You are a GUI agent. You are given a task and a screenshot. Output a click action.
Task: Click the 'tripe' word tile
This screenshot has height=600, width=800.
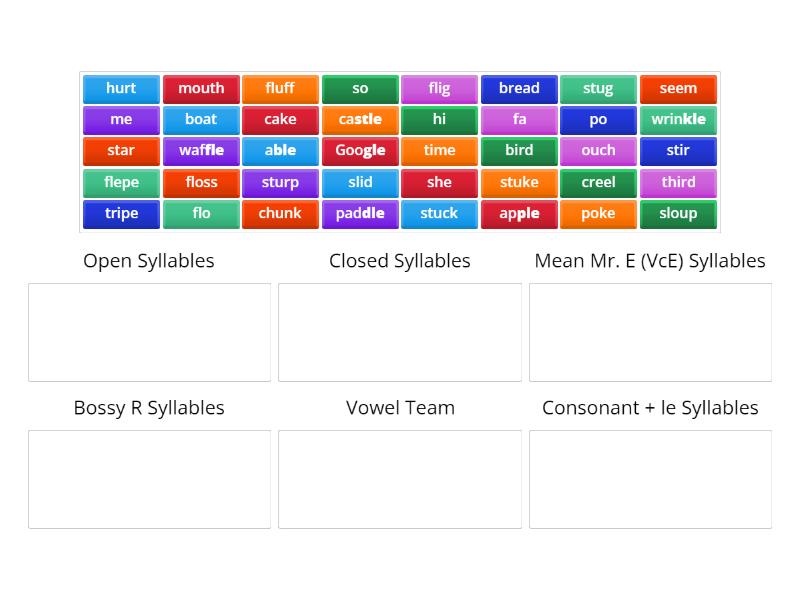click(121, 214)
